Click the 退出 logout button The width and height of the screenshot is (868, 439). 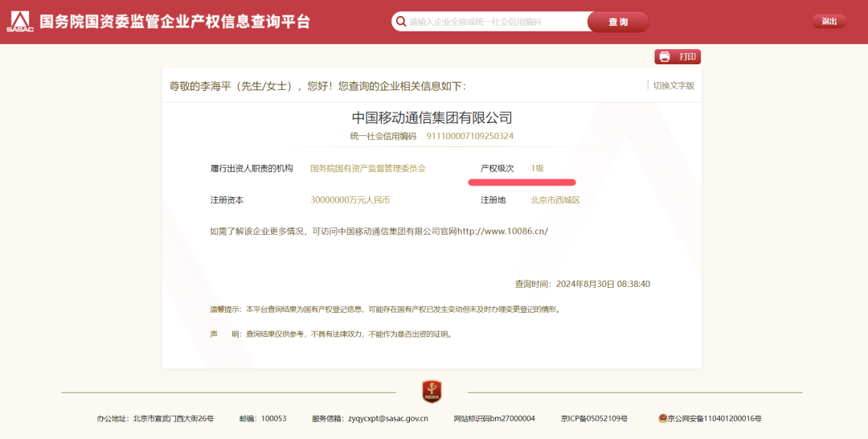coord(829,22)
